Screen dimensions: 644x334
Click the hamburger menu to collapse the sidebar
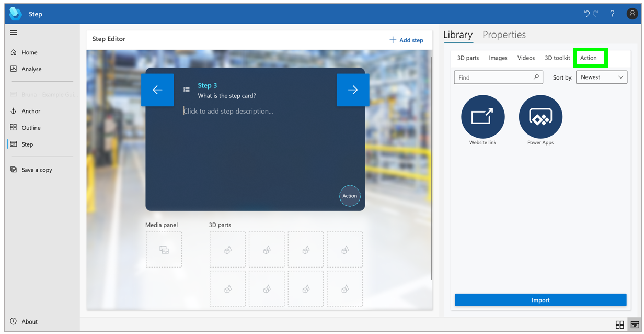click(13, 32)
